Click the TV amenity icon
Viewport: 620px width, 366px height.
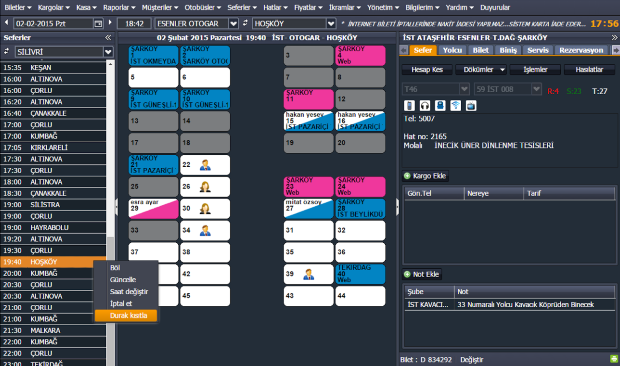coord(471,105)
